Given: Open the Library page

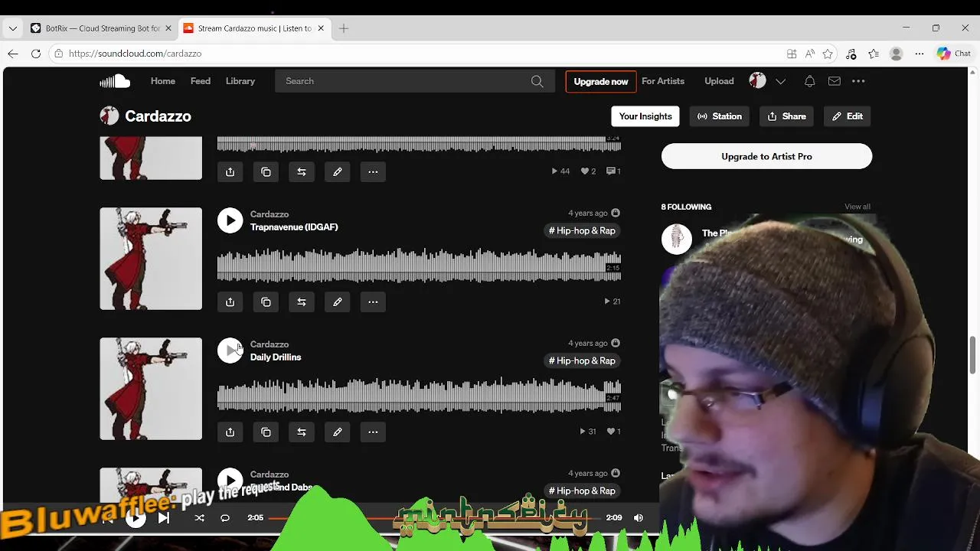Looking at the screenshot, I should coord(240,81).
